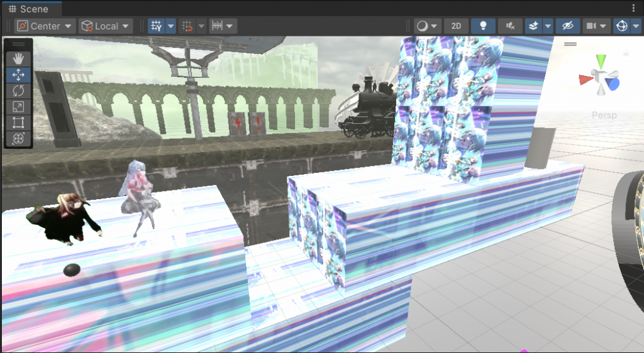Toggle scene lighting bulb
Viewport: 644px width, 353px height.
point(484,26)
